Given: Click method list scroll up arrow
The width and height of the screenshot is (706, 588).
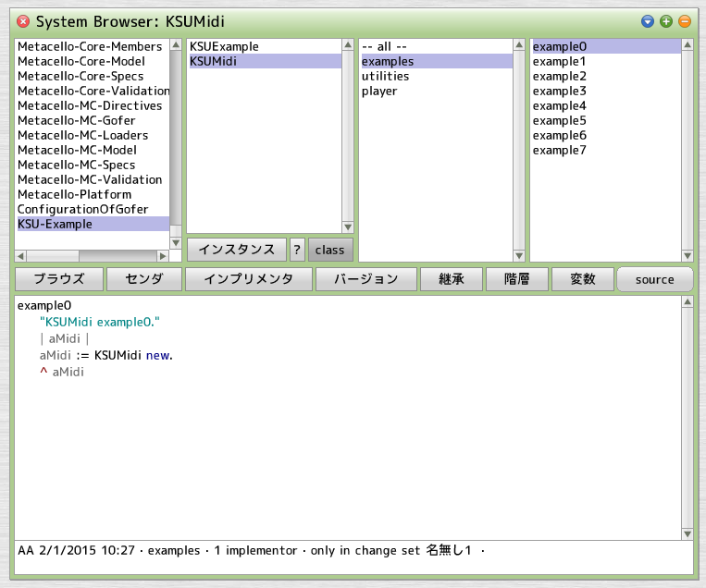Looking at the screenshot, I should tap(687, 44).
